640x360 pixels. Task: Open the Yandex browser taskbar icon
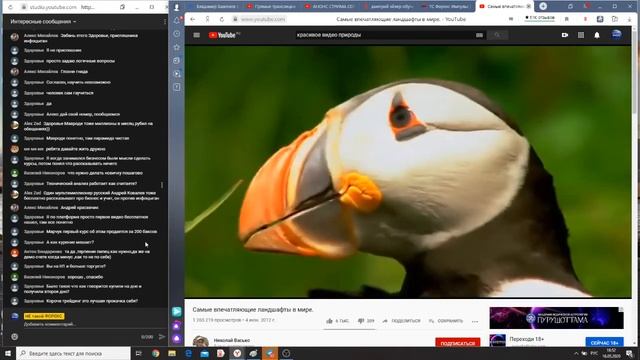click(x=237, y=353)
